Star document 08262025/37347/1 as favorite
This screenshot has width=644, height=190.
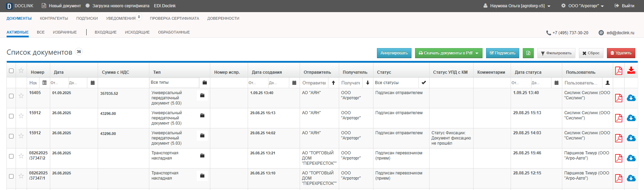pos(21,176)
